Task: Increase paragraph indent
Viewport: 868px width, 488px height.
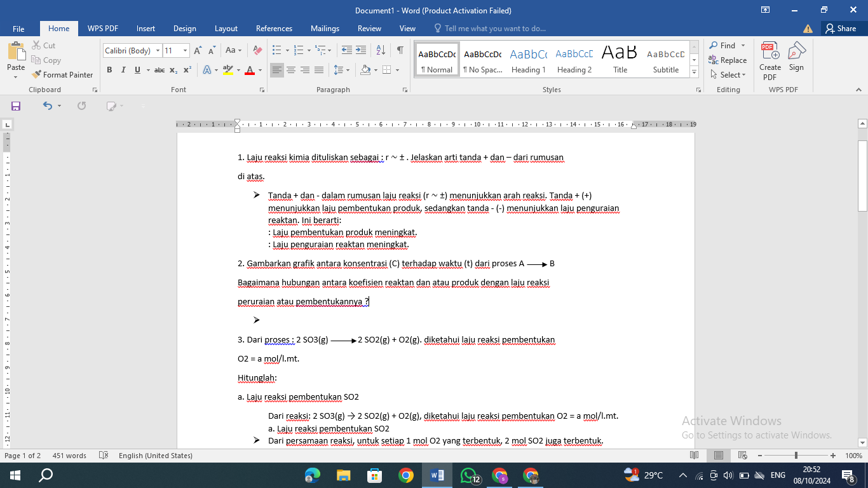Action: pos(361,50)
